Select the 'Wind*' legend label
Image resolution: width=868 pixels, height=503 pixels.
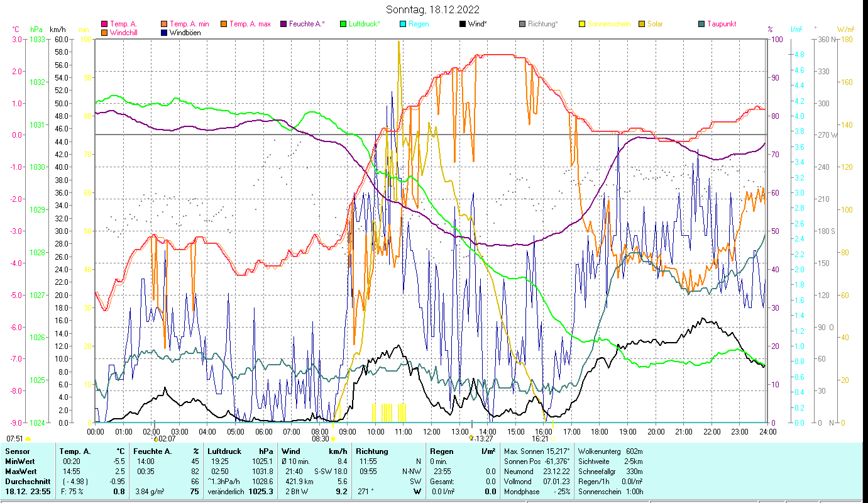478,25
